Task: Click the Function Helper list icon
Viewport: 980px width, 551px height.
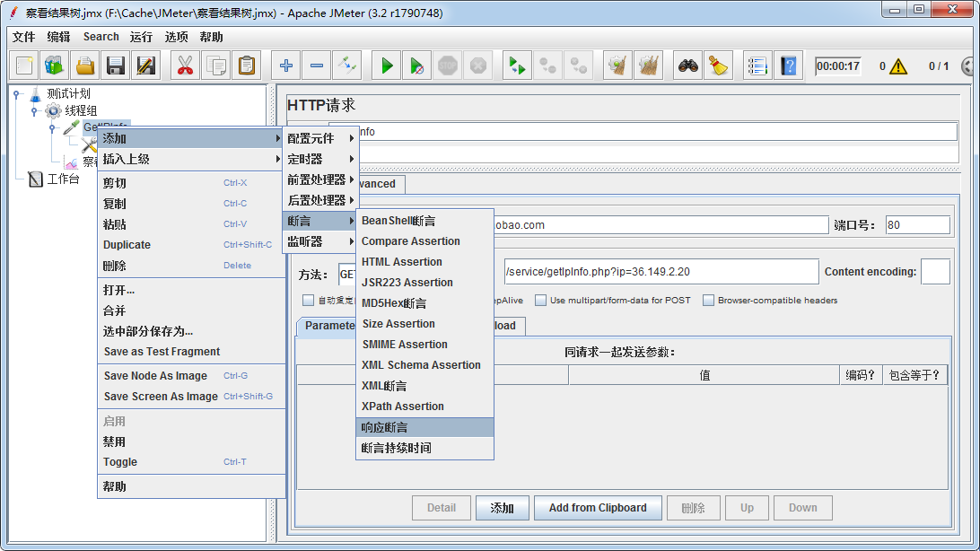Action: (x=757, y=66)
